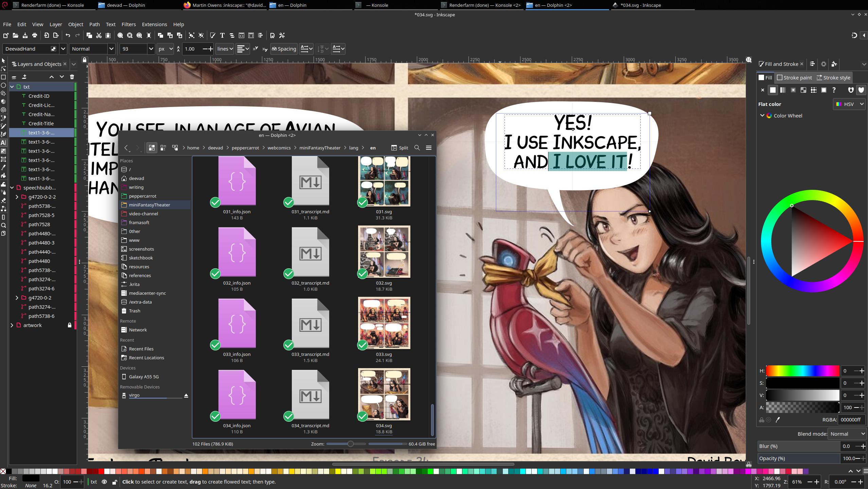Open the Extensions menu
868x489 pixels.
click(154, 24)
